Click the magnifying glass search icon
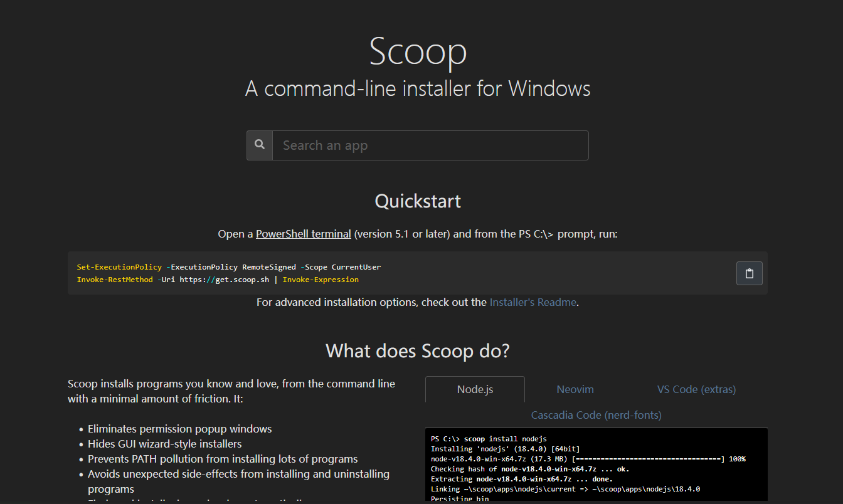Image resolution: width=843 pixels, height=504 pixels. click(x=260, y=145)
